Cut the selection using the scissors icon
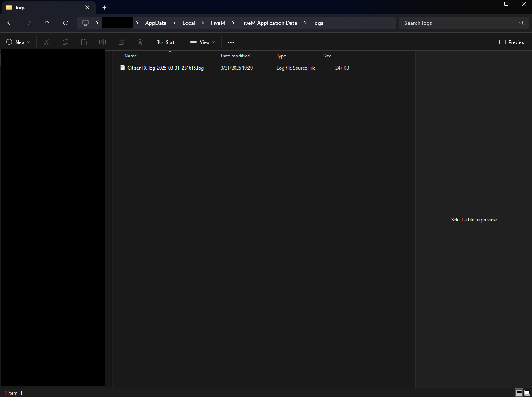Screen dimensions: 532x397 [46, 42]
